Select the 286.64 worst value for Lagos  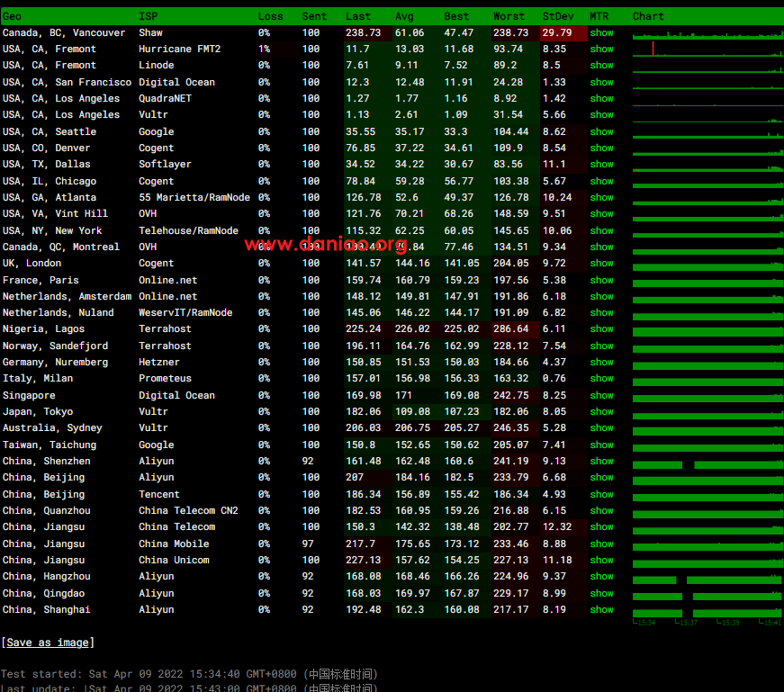511,329
